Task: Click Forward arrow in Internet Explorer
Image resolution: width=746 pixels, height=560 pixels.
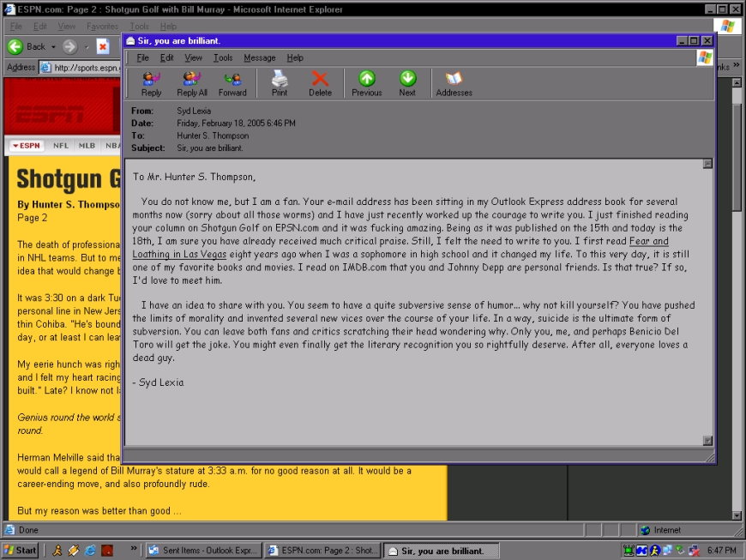Action: coord(70,46)
